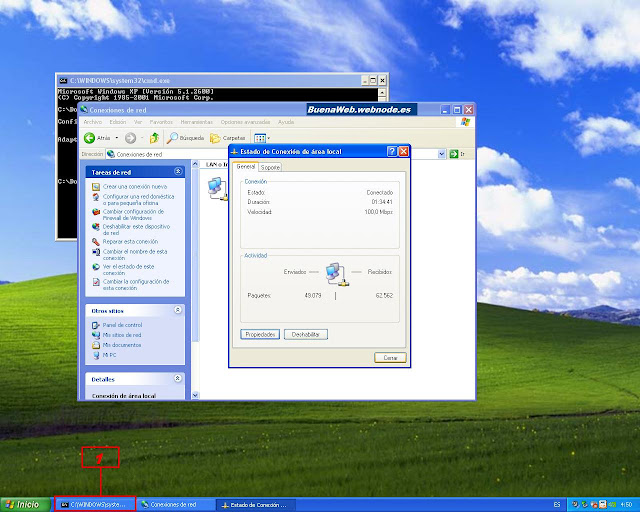Switch to the Soporte tab
Image resolution: width=640 pixels, height=512 pixels.
point(270,167)
